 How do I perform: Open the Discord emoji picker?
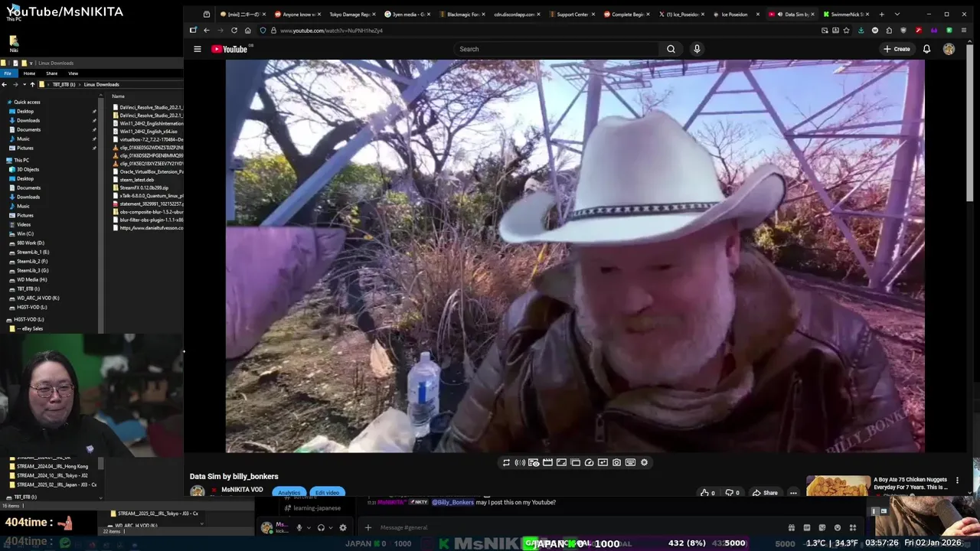[837, 527]
